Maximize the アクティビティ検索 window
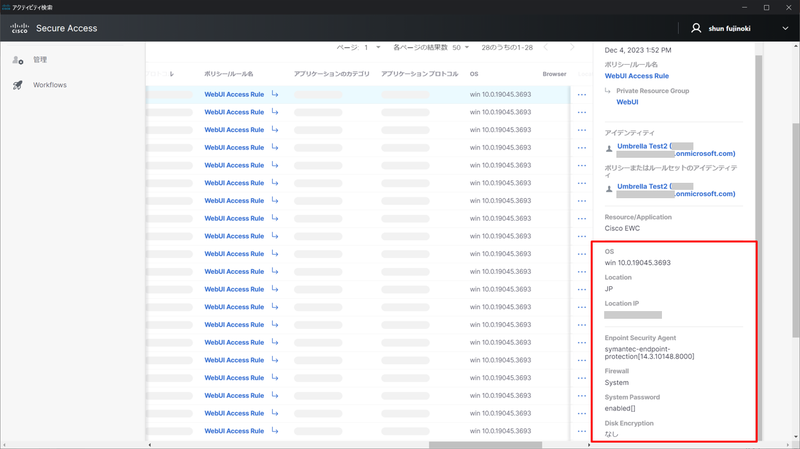 coord(766,7)
